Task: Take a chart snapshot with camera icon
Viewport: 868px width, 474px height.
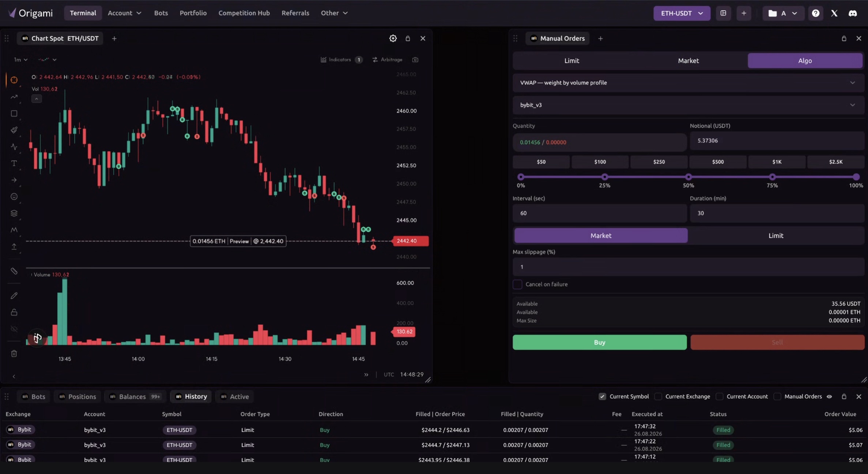Action: tap(415, 60)
